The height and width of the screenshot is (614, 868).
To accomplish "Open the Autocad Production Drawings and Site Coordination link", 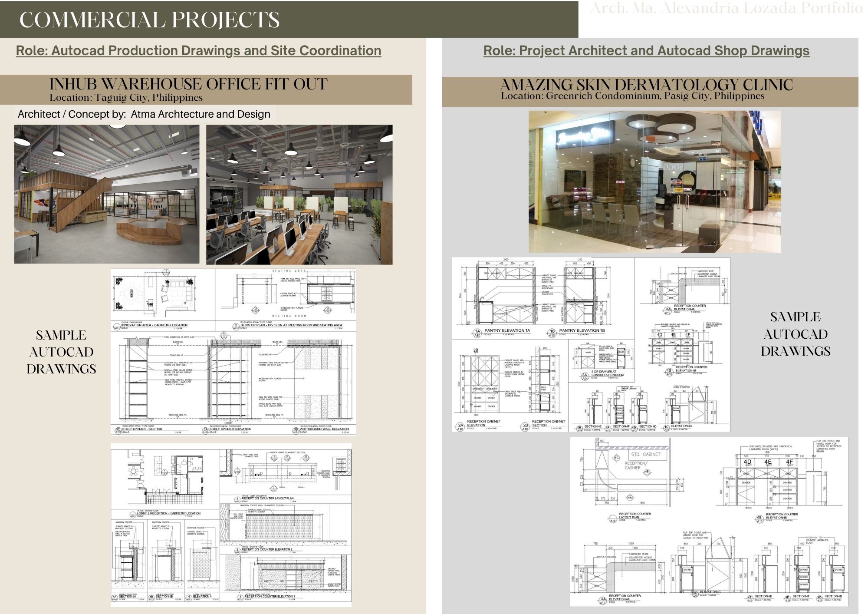I will pyautogui.click(x=199, y=50).
